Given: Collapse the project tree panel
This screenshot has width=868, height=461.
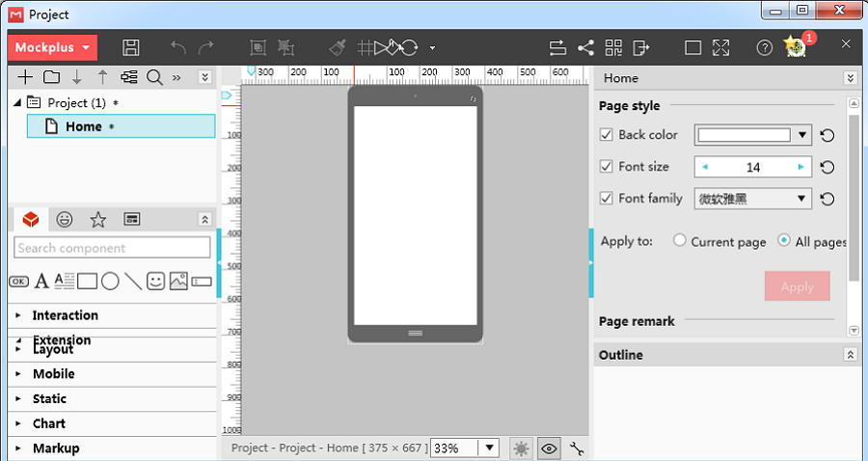Looking at the screenshot, I should (x=204, y=77).
